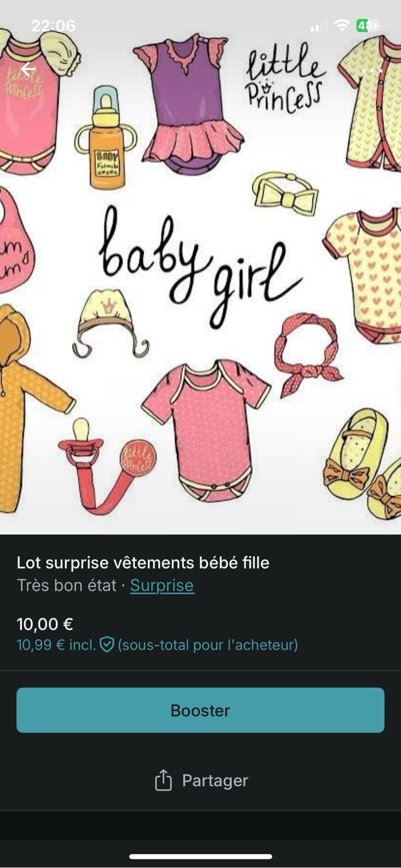Tap the home indicator bar

click(x=200, y=857)
